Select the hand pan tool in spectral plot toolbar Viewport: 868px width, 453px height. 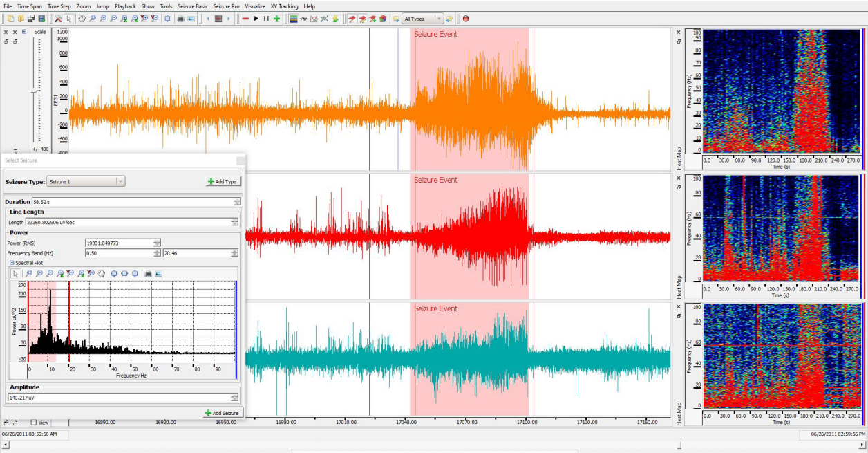tap(102, 274)
